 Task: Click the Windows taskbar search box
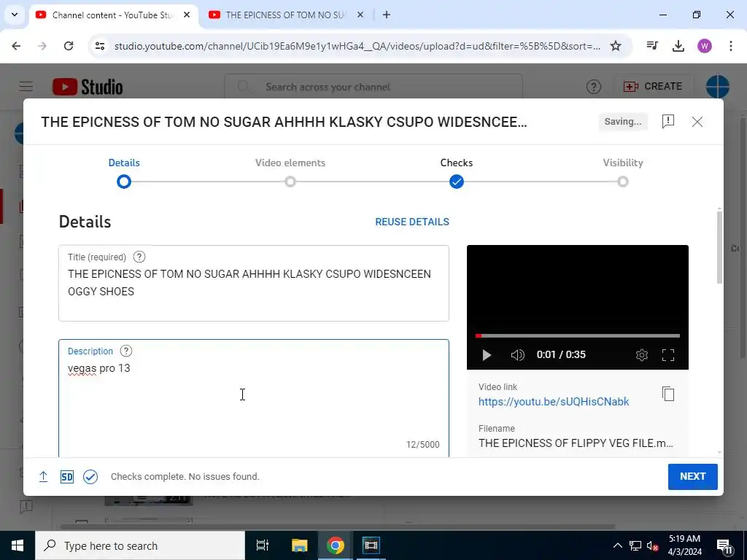coord(140,545)
